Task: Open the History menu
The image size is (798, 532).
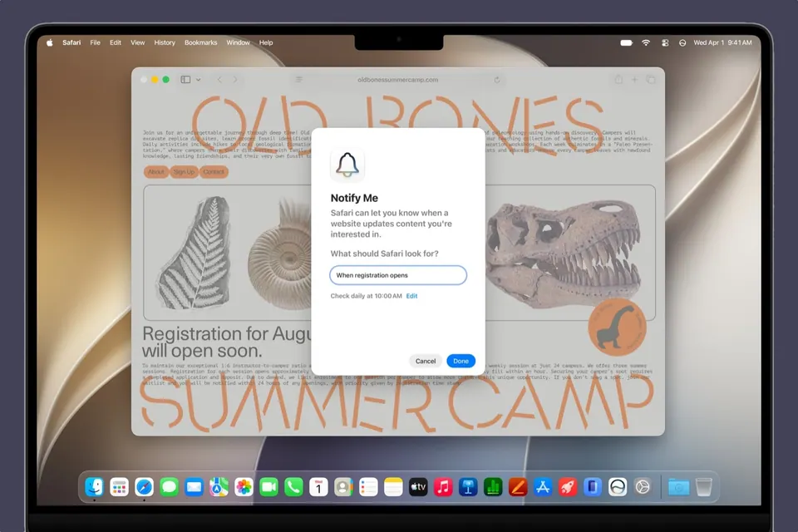Action: (x=165, y=42)
